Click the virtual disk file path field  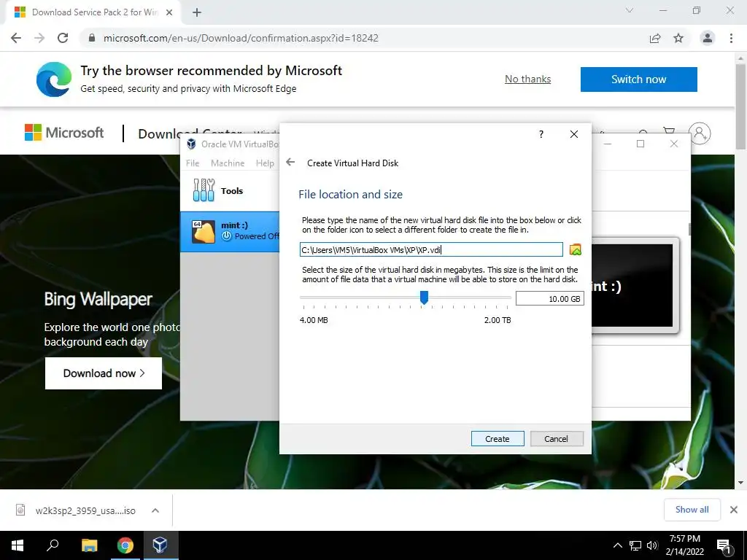point(431,249)
